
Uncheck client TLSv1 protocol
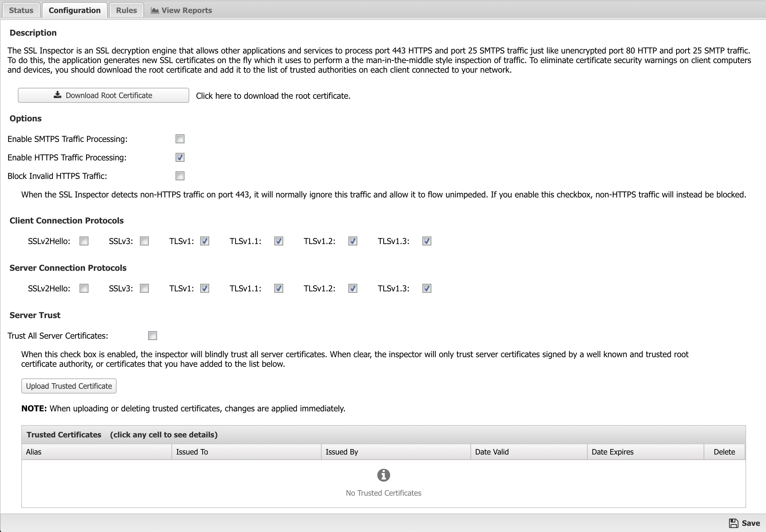pos(205,241)
